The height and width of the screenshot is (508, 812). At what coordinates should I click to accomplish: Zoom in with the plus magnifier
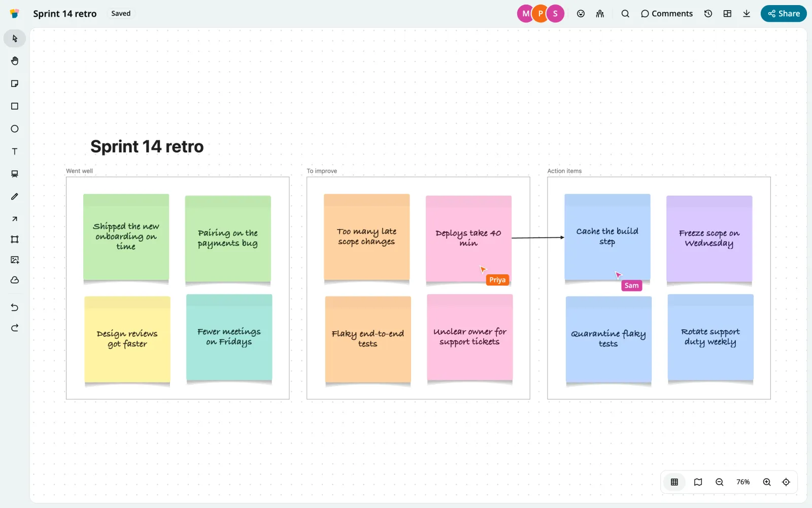pos(767,482)
